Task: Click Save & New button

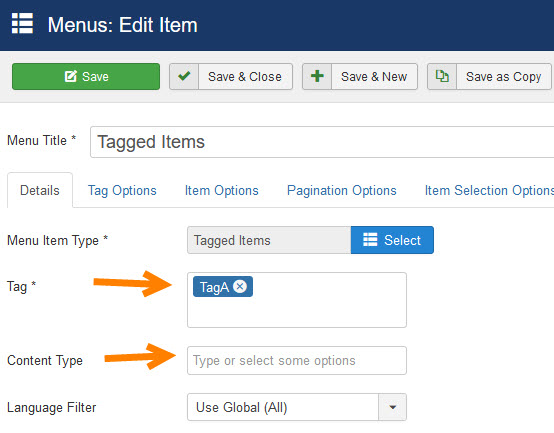Action: point(360,76)
